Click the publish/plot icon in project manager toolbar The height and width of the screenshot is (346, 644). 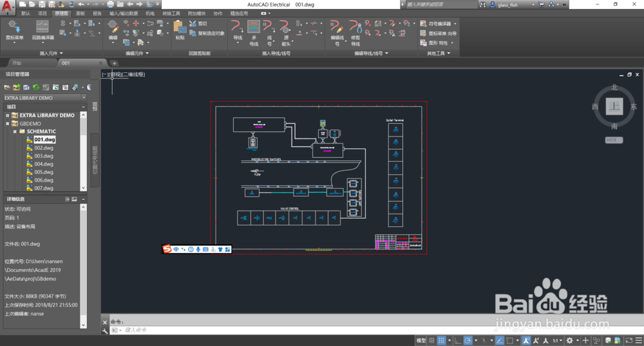tap(75, 87)
